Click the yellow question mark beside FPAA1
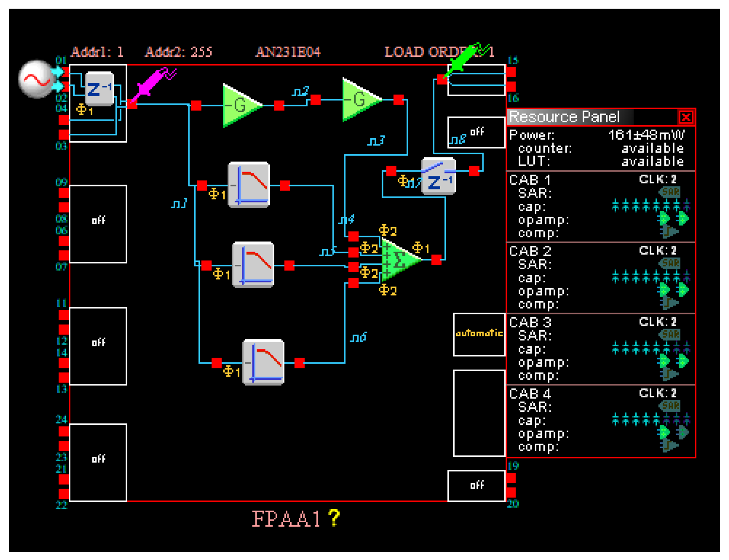Screen dimensions: 729x560 click(x=334, y=518)
